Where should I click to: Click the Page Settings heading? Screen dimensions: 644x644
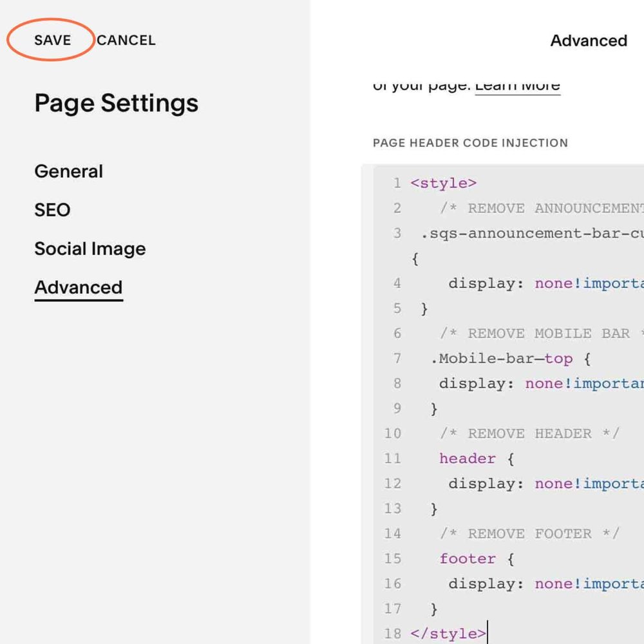(x=117, y=103)
